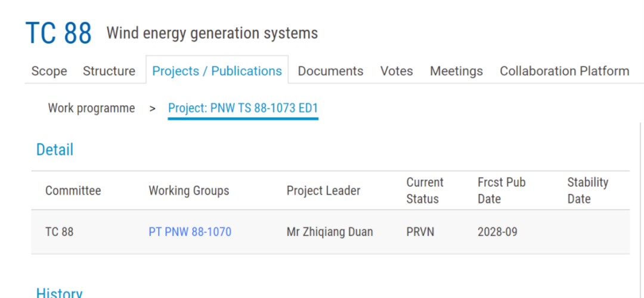Select the Mr Zhiqiang Duan cell
Image resolution: width=644 pixels, height=298 pixels.
coord(330,232)
